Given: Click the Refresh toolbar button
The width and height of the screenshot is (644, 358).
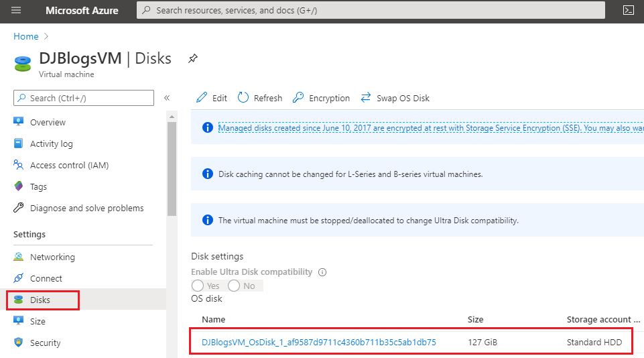Looking at the screenshot, I should [x=260, y=98].
